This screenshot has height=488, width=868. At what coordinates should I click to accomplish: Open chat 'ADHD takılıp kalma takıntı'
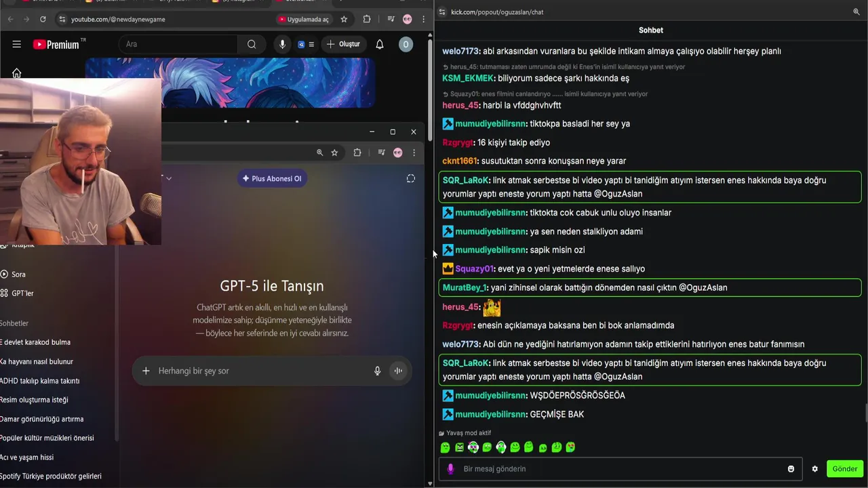pyautogui.click(x=39, y=381)
